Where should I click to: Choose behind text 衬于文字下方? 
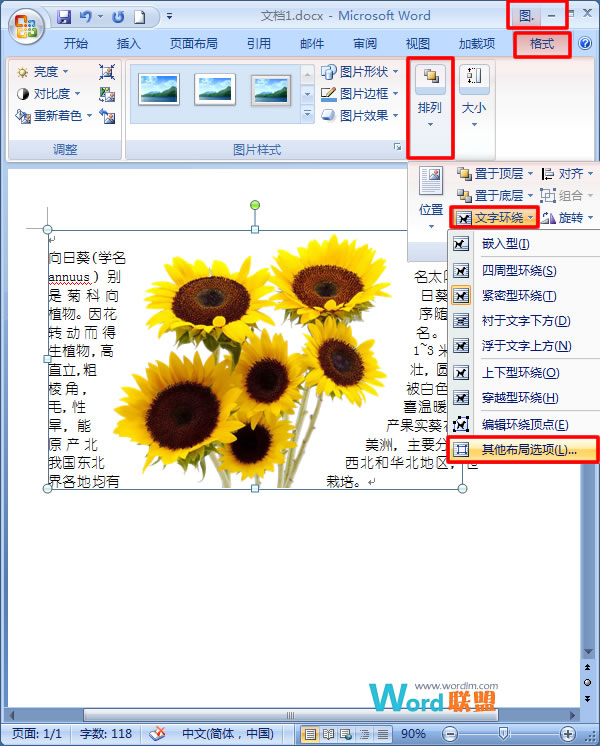coord(526,321)
